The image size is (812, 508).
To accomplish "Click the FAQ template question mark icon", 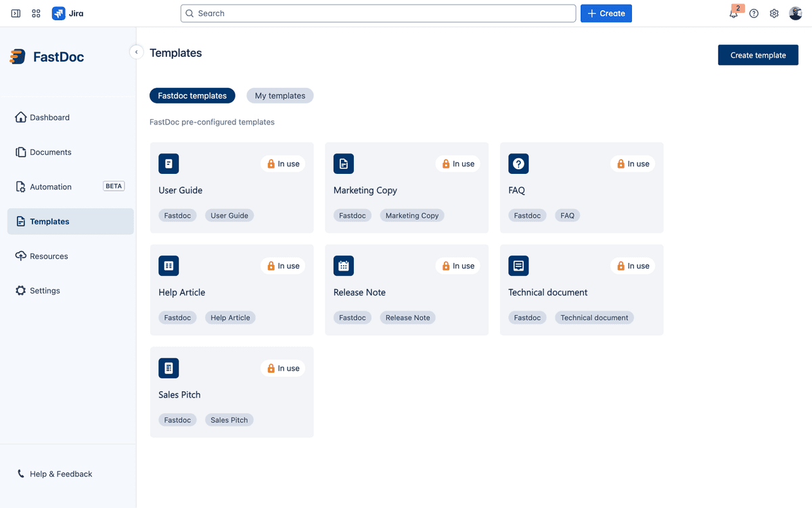I will (518, 163).
